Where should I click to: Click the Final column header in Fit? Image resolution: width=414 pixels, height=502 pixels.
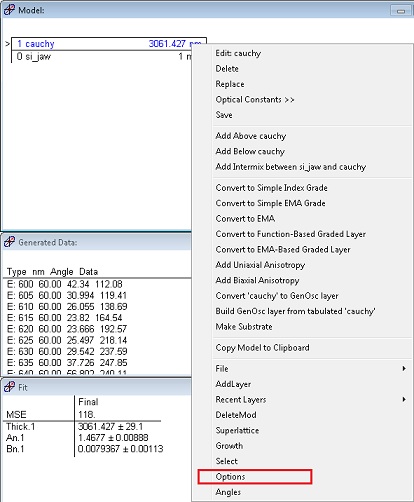(88, 402)
